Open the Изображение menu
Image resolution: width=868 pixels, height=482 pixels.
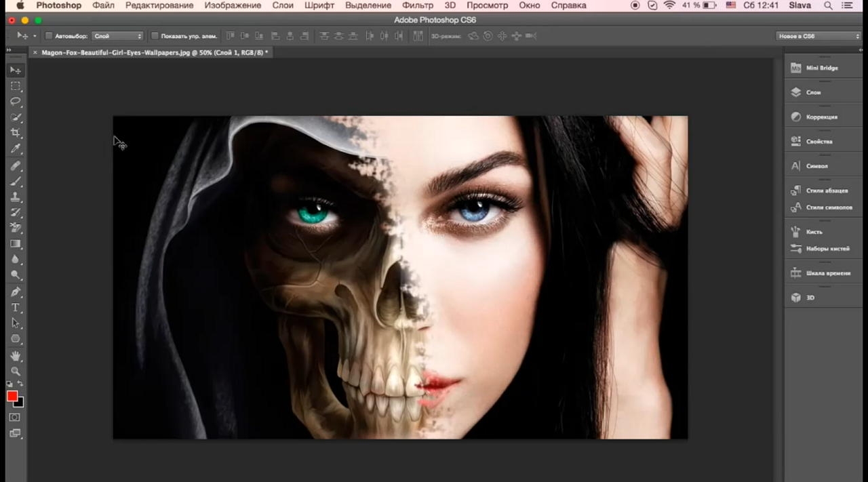(x=233, y=5)
